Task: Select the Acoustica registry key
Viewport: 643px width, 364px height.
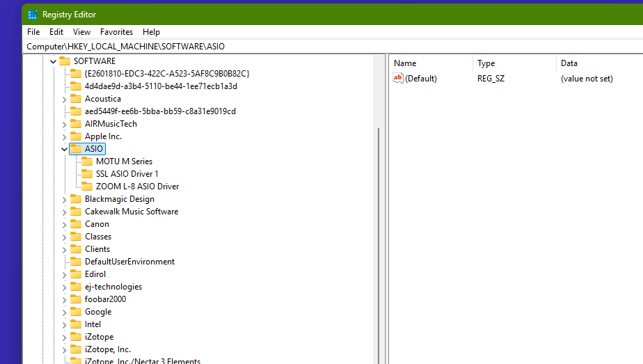Action: tap(102, 99)
